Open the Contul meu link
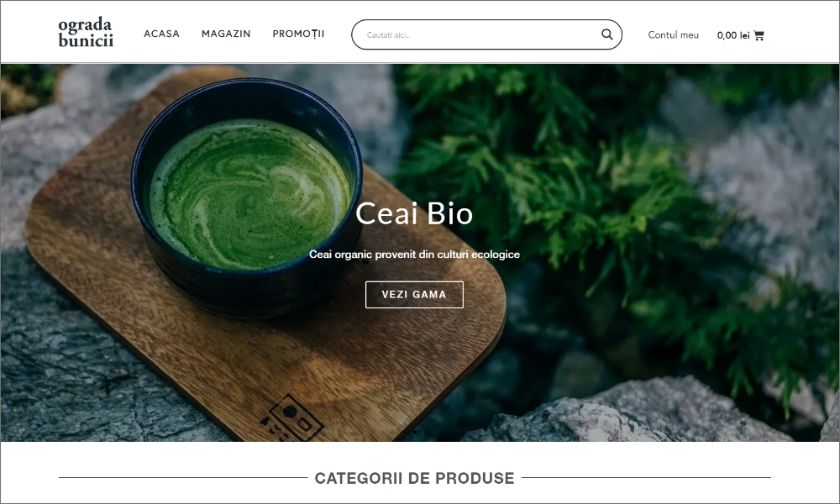840x504 pixels. point(674,34)
